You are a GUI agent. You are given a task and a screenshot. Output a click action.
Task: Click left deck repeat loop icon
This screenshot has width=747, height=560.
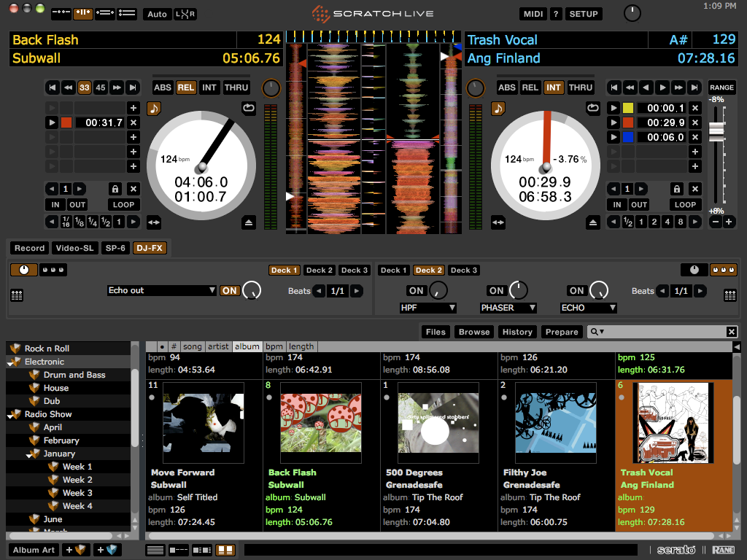tap(249, 108)
